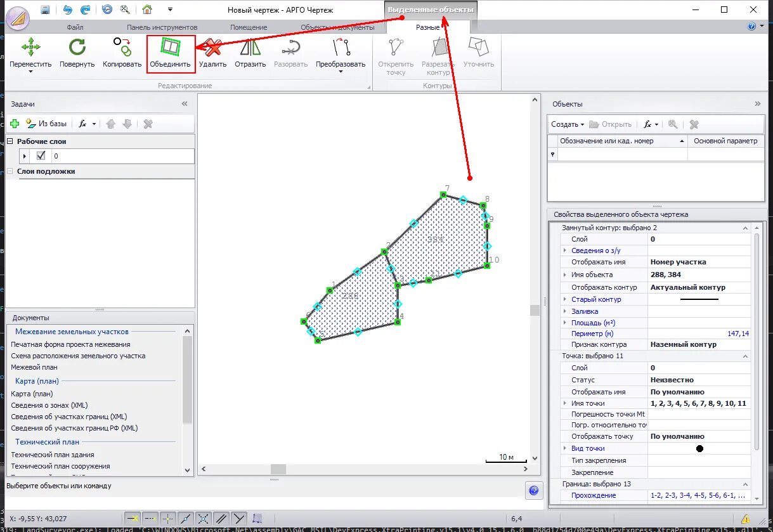Click the Переместить move tool icon
The width and height of the screenshot is (773, 532).
point(30,48)
